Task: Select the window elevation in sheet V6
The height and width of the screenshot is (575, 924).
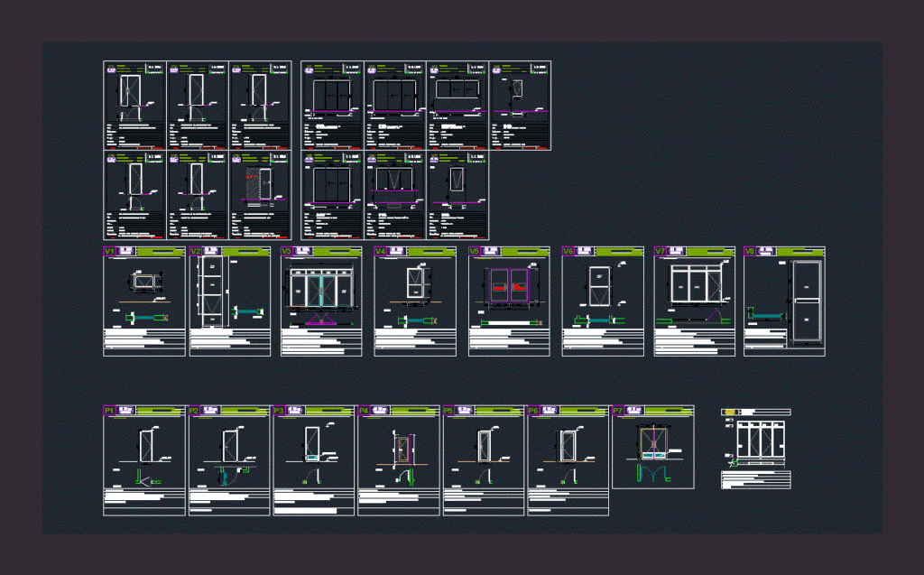Action: tap(600, 286)
